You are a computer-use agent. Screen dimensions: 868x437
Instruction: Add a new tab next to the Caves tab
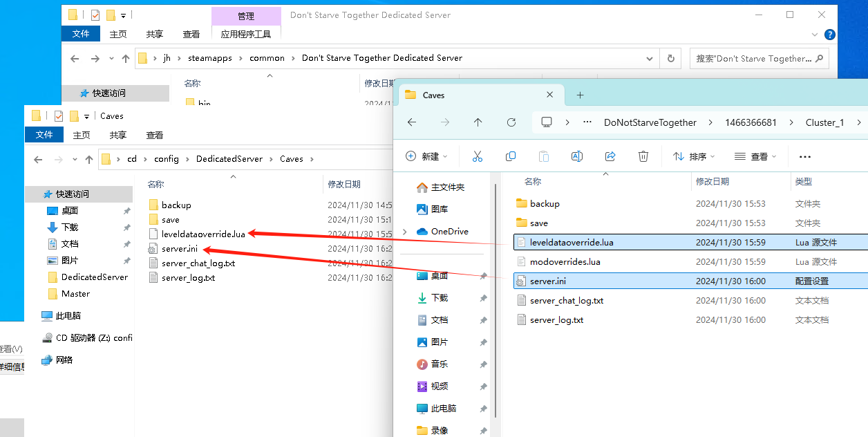pyautogui.click(x=581, y=95)
